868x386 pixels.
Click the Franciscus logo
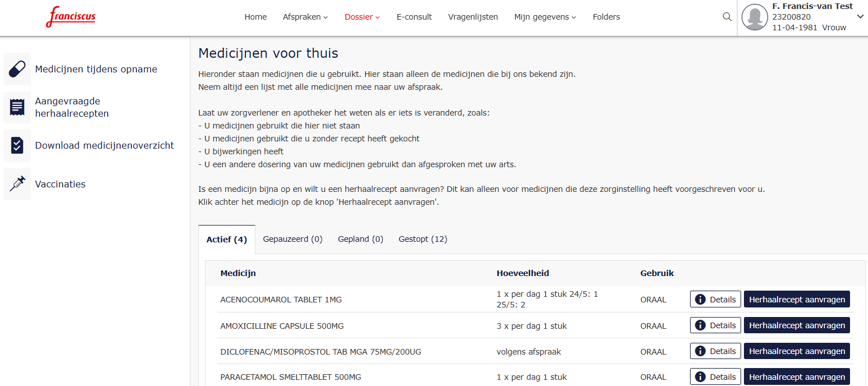(x=71, y=17)
